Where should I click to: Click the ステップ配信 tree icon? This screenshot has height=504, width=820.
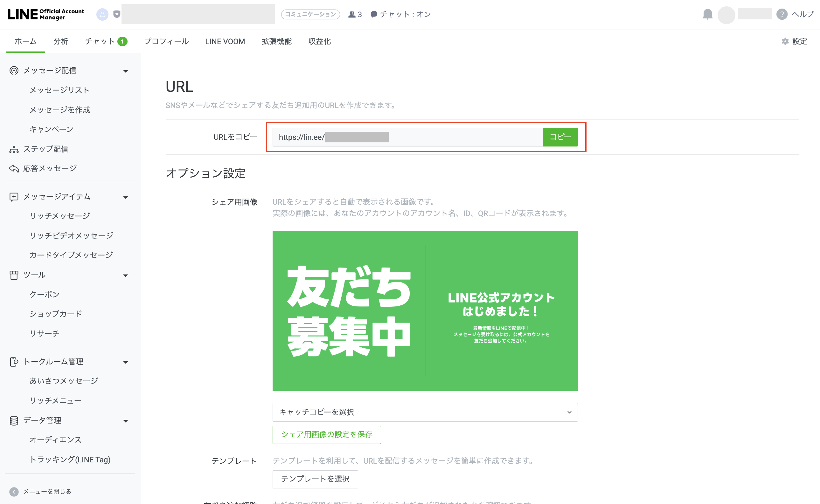tap(14, 149)
